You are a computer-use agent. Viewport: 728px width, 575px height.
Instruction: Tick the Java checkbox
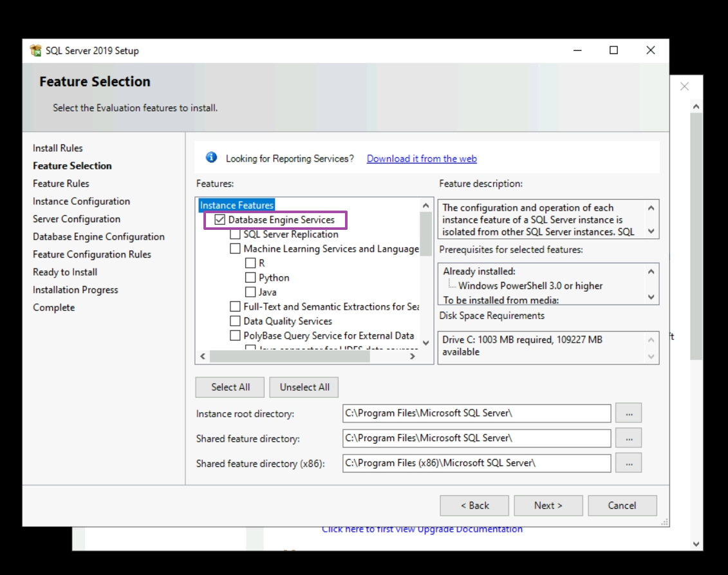tap(250, 292)
